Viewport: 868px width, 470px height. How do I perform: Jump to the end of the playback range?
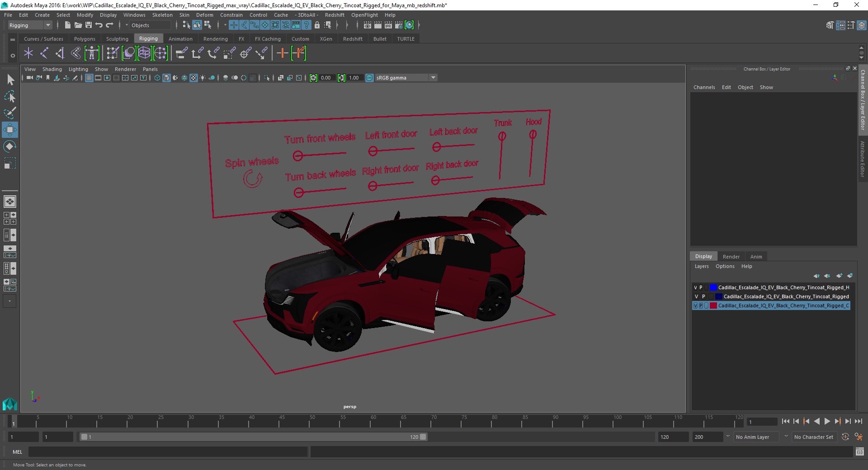click(858, 421)
